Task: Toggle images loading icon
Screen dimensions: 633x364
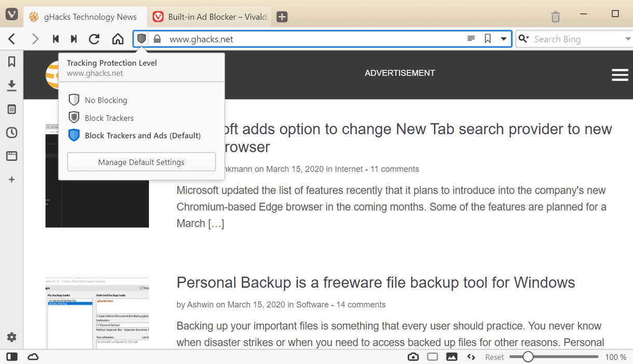Action: click(x=452, y=357)
